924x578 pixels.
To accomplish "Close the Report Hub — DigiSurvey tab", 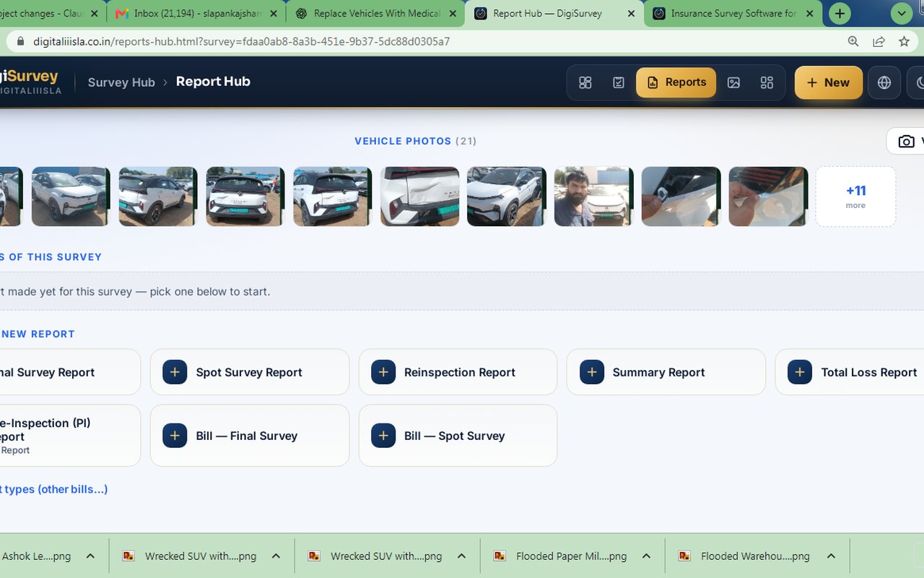I will point(631,13).
